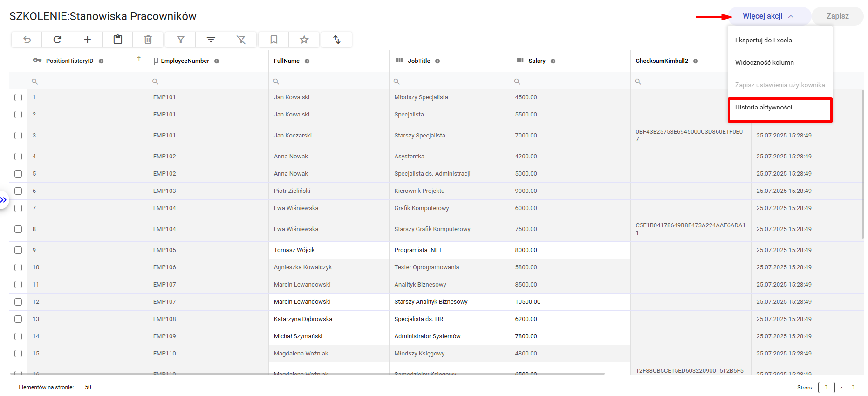Refresh the table with the reload icon
The image size is (868, 396).
[57, 40]
